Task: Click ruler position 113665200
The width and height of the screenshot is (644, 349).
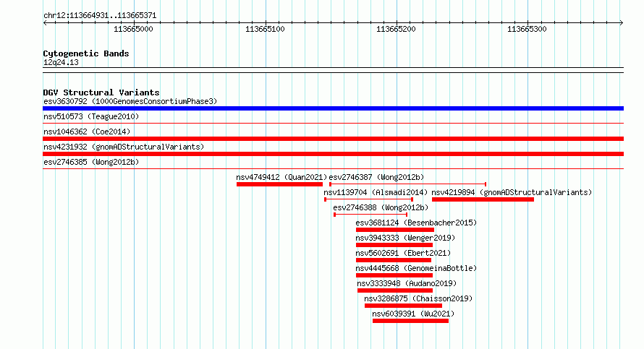Action: [x=396, y=29]
